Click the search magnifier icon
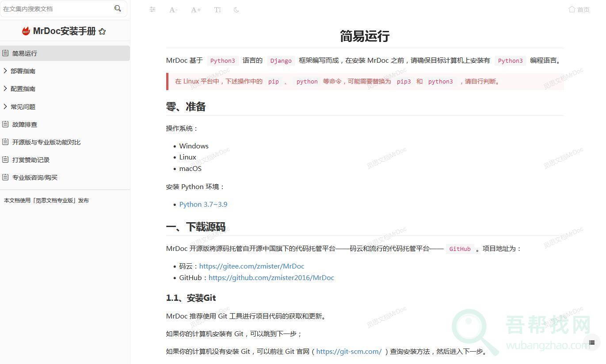This screenshot has height=364, width=606. click(x=118, y=8)
